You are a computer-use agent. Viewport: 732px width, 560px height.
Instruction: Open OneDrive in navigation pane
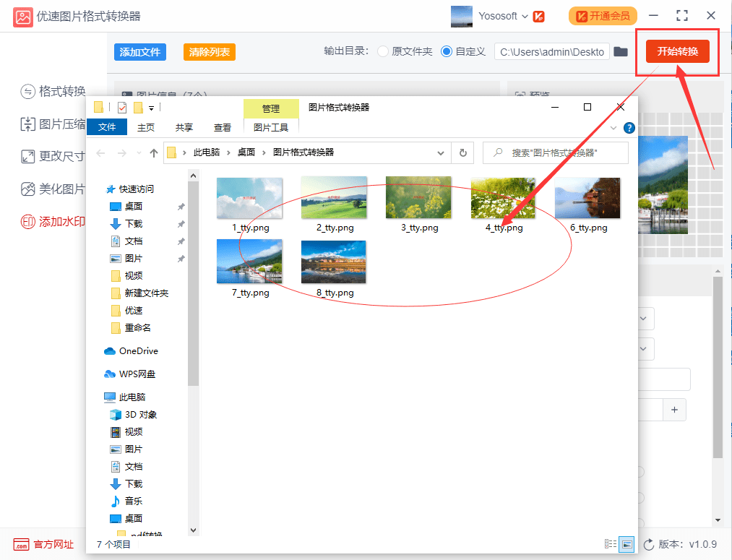click(138, 351)
